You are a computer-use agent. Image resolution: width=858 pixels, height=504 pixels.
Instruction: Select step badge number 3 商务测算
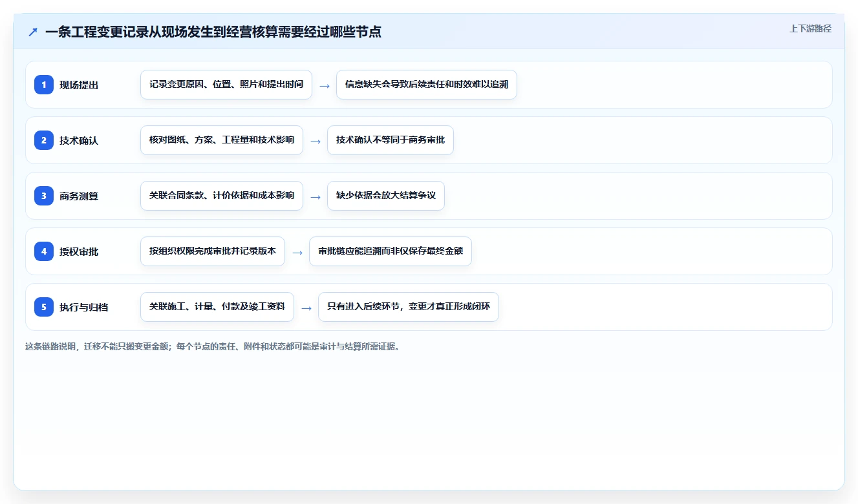pyautogui.click(x=44, y=196)
